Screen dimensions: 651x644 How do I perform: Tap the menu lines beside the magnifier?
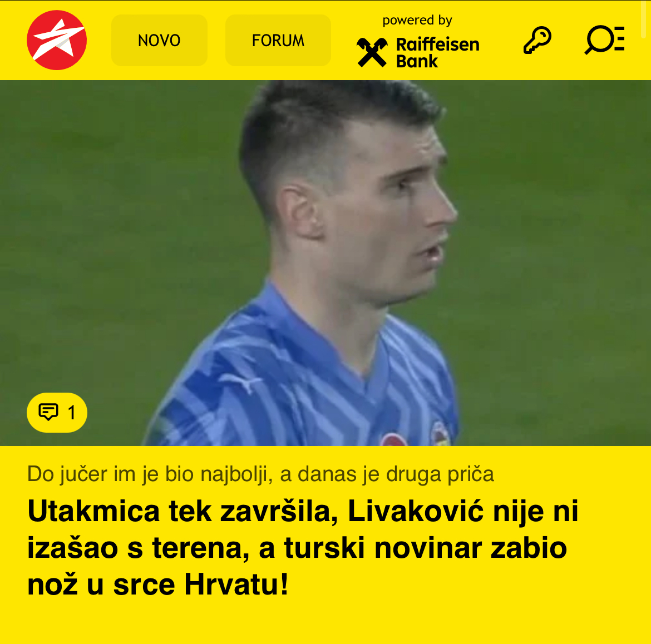619,38
